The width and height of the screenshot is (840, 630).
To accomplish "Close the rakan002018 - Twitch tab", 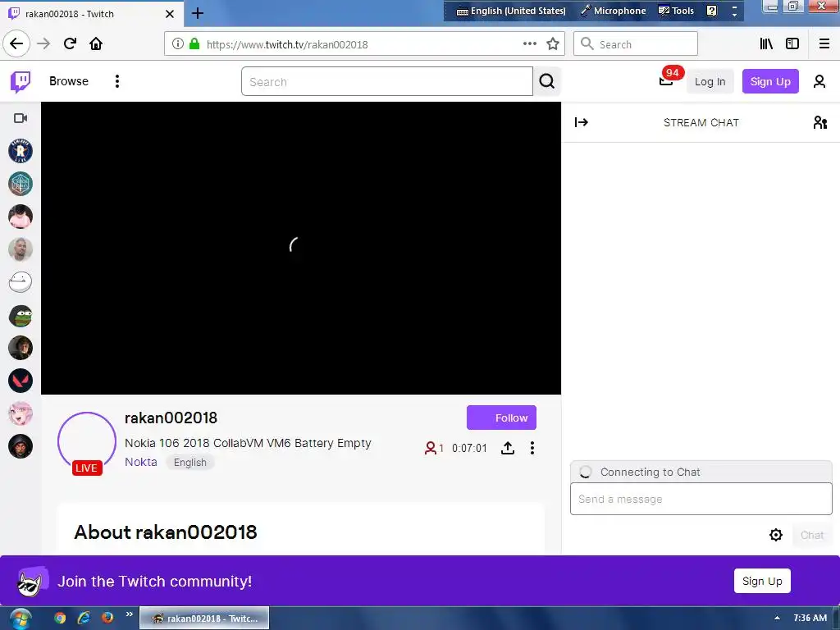I will 170,14.
